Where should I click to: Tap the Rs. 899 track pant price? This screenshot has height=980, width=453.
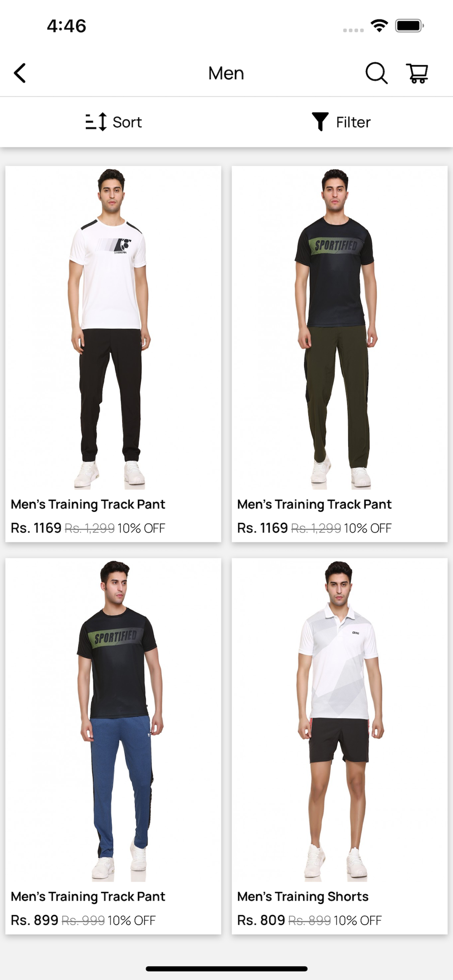coord(34,920)
